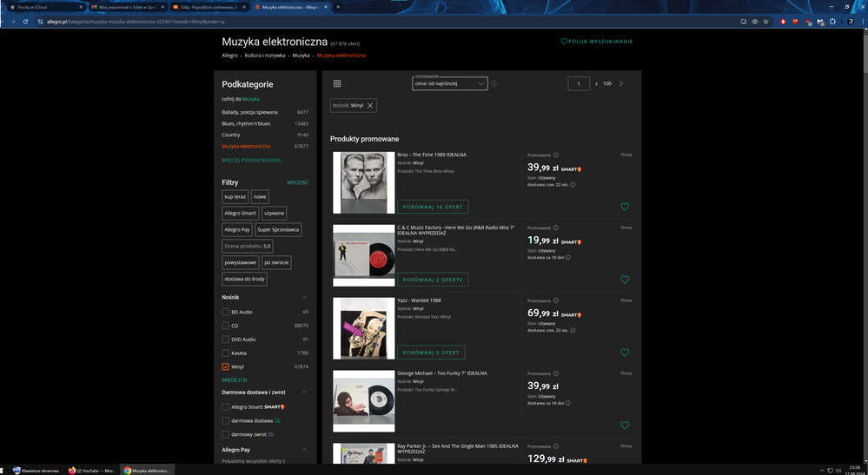Uncheck the Winyl checkbox
This screenshot has width=868, height=475.
pyautogui.click(x=226, y=366)
